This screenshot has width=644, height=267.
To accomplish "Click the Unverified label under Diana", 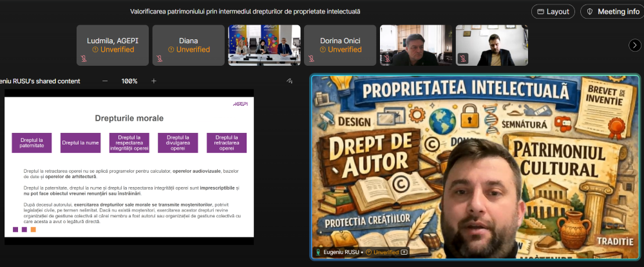I will point(189,50).
